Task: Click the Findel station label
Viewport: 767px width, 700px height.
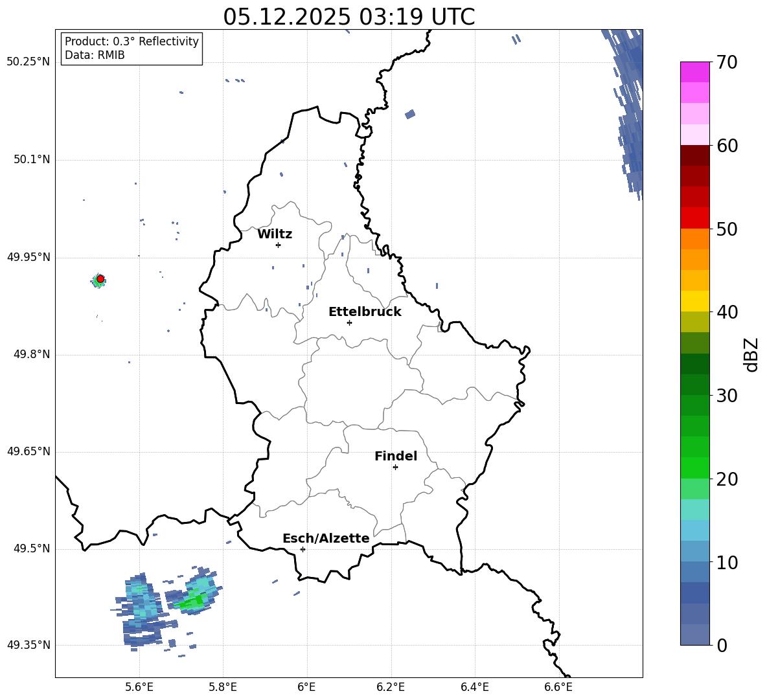Action: pos(396,456)
